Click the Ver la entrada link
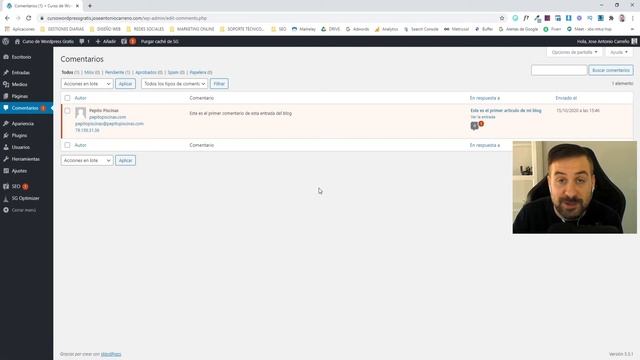The height and width of the screenshot is (360, 640). [x=483, y=117]
